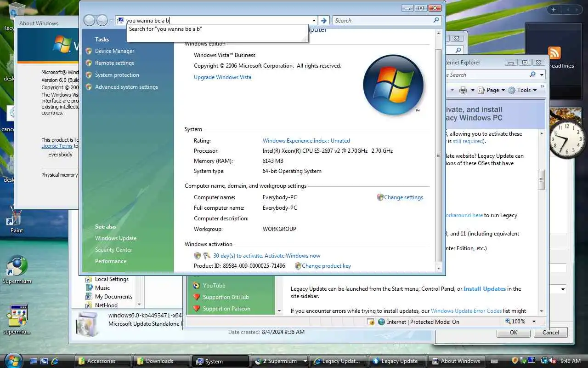The height and width of the screenshot is (368, 588).
Task: Click the Back arrow in the System window
Action: tap(90, 20)
